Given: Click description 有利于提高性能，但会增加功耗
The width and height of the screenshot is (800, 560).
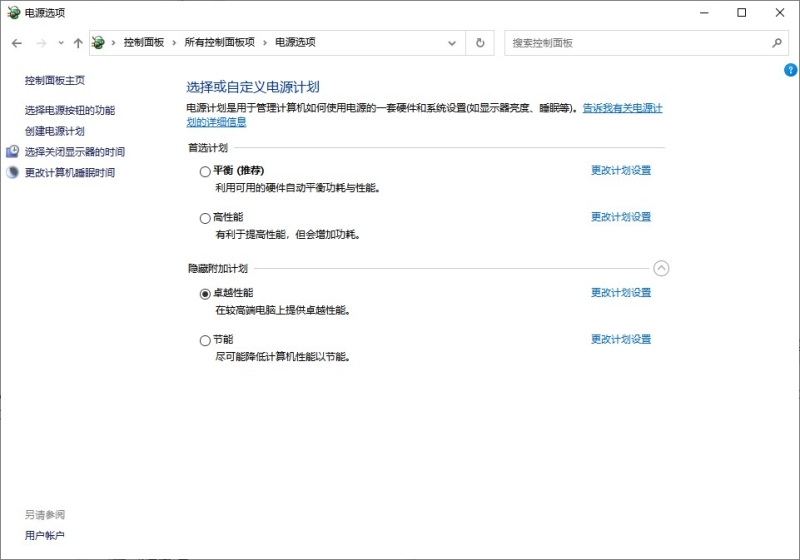Looking at the screenshot, I should (x=287, y=235).
